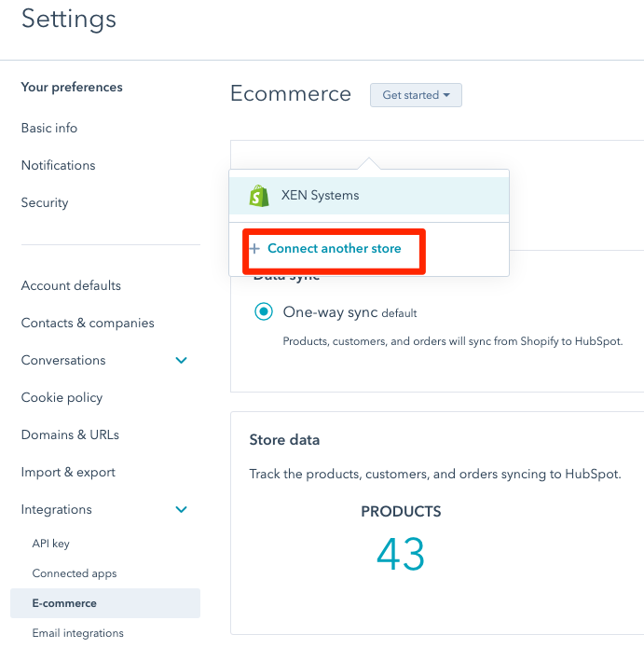The image size is (644, 648).
Task: Open the Get started dropdown
Action: coord(416,95)
